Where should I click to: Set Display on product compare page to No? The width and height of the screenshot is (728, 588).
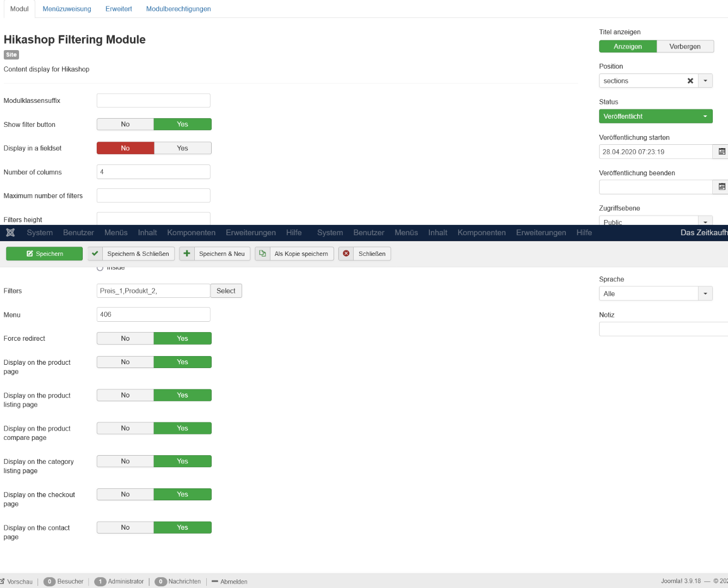point(125,428)
